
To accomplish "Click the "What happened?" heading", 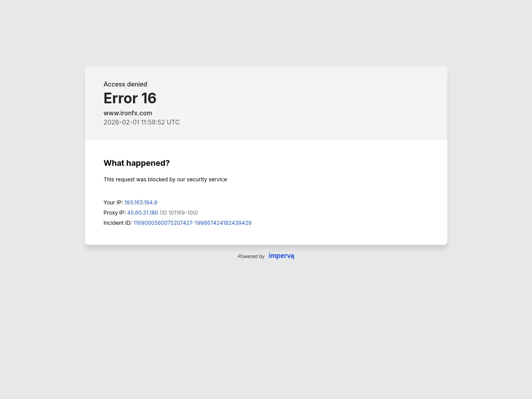I will [x=137, y=163].
